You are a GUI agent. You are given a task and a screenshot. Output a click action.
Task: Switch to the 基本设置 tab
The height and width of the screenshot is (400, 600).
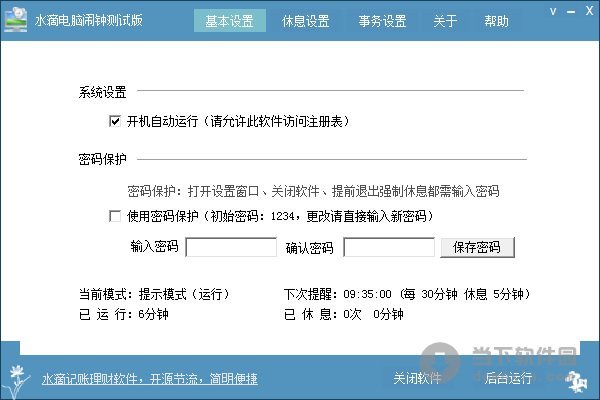pyautogui.click(x=230, y=21)
